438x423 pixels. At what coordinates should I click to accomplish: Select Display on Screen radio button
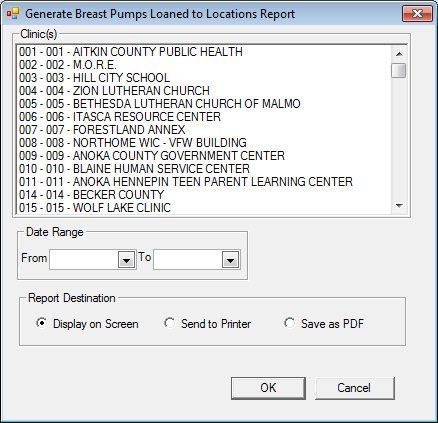[41, 323]
